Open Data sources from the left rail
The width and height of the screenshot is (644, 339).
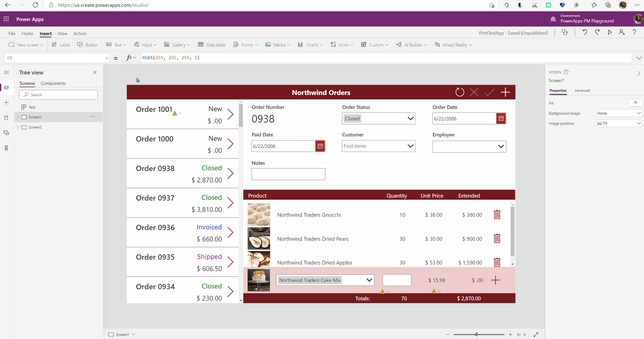click(6, 117)
